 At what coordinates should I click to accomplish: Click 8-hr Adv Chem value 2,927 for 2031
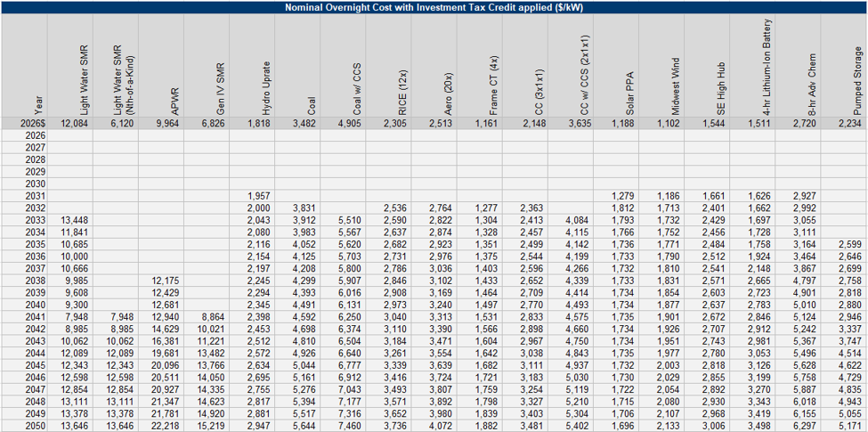point(806,196)
